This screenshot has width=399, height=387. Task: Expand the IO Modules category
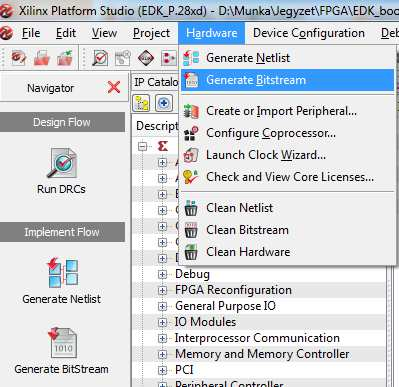click(162, 322)
